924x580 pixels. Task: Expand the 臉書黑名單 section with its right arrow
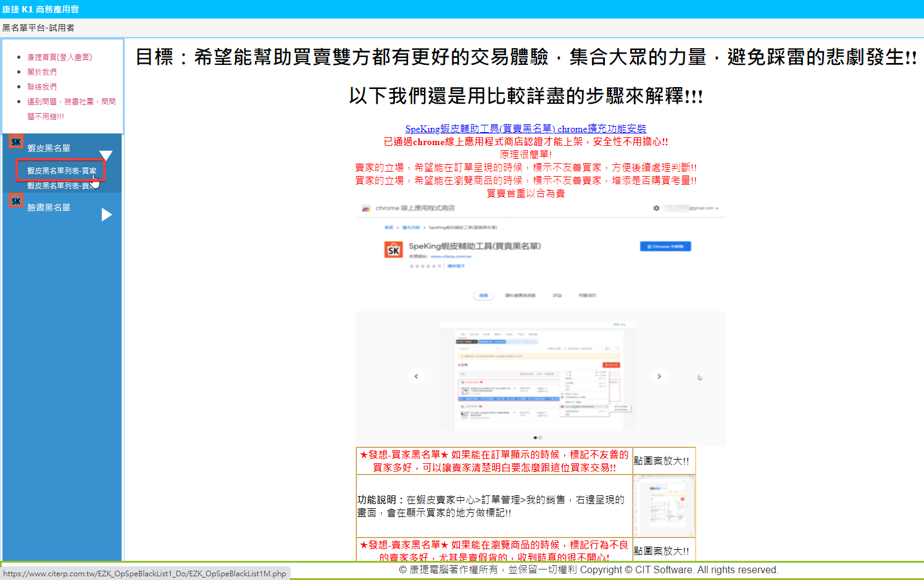coord(106,214)
